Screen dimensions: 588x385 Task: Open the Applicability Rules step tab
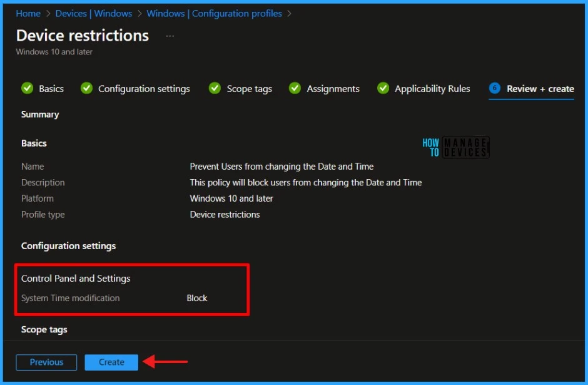[x=432, y=88]
